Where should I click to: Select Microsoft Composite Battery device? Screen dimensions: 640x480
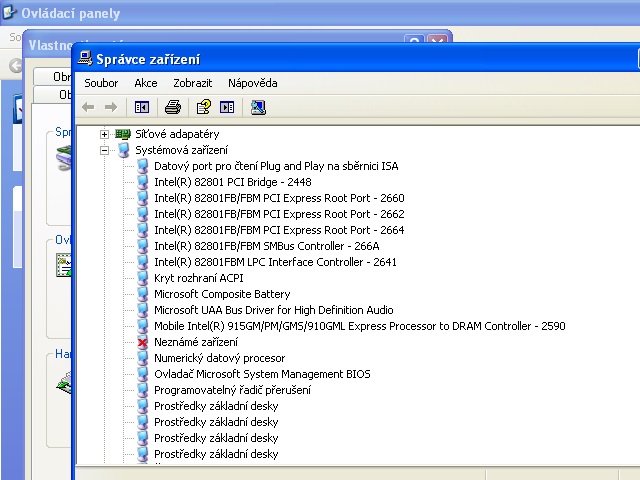pos(221,294)
